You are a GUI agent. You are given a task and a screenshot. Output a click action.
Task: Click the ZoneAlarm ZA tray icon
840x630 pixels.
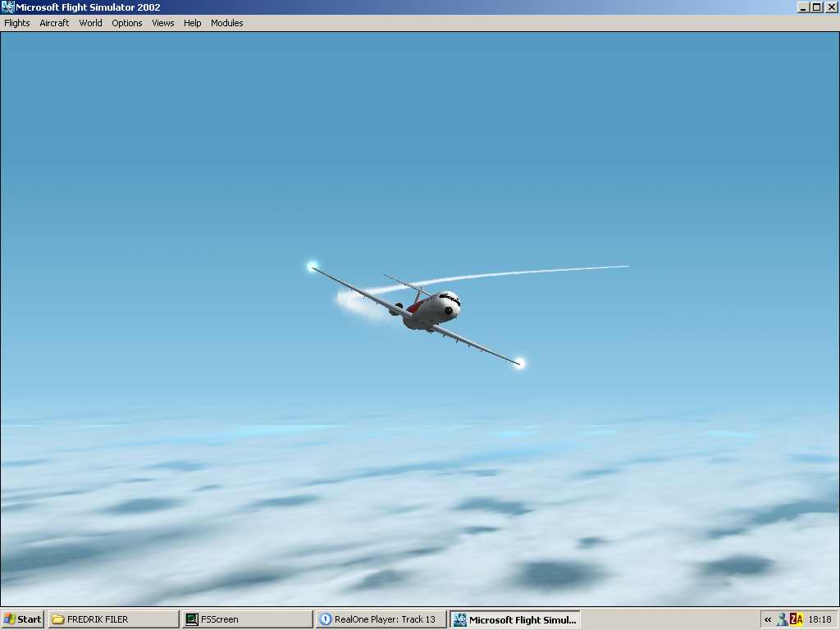(797, 620)
